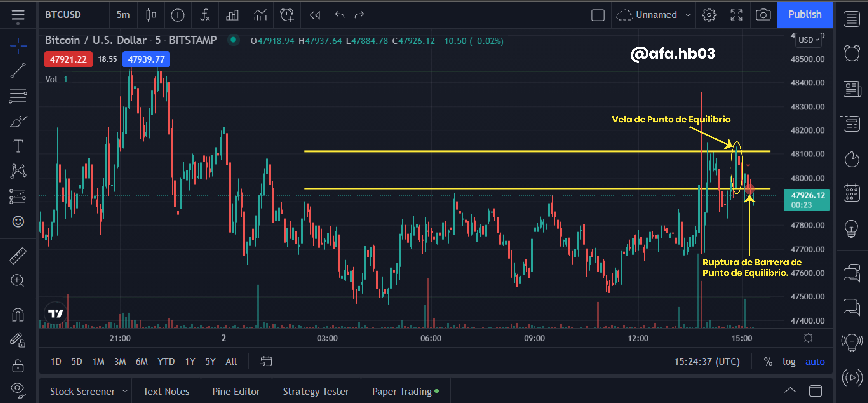
Task: Click the candlestick chart style icon
Action: click(151, 15)
